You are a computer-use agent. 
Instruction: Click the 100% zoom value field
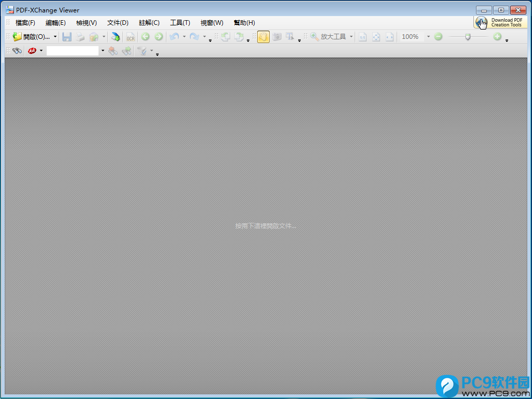point(411,37)
